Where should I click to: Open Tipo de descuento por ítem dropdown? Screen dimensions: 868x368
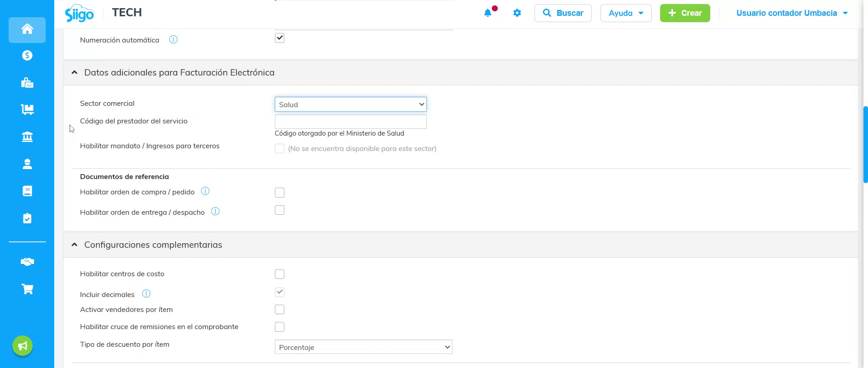363,347
